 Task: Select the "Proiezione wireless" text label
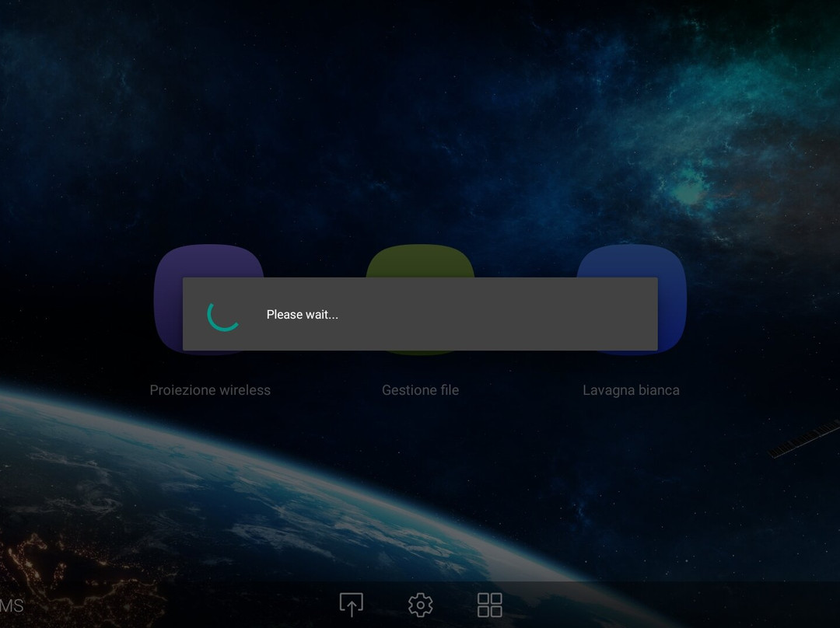(210, 390)
